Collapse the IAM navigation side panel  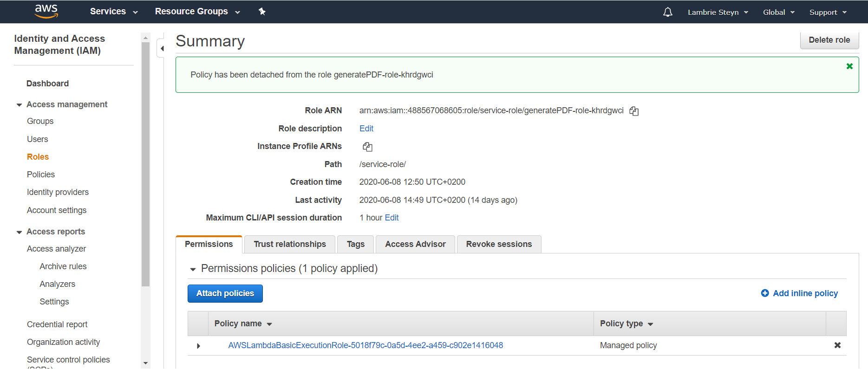162,48
